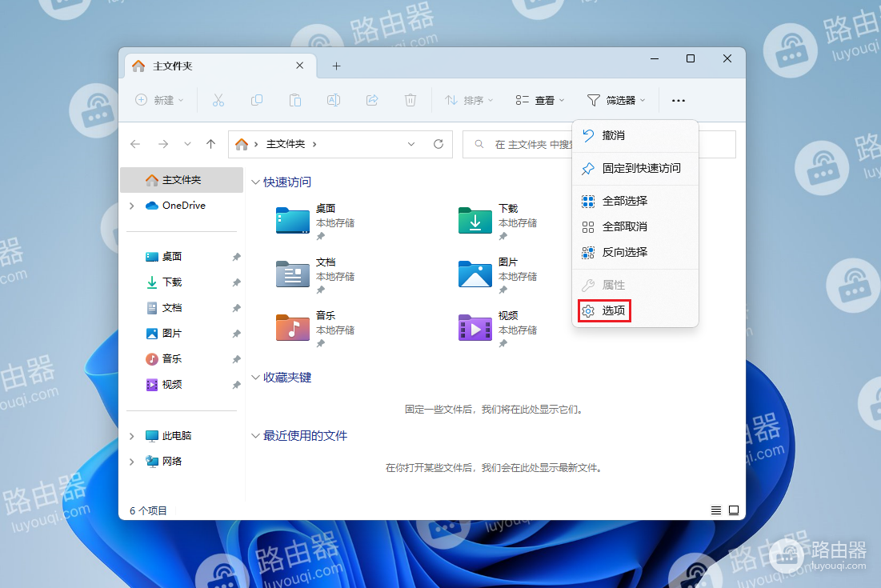Select the 下载 folder icon in quick access
This screenshot has width=881, height=588.
pyautogui.click(x=475, y=220)
